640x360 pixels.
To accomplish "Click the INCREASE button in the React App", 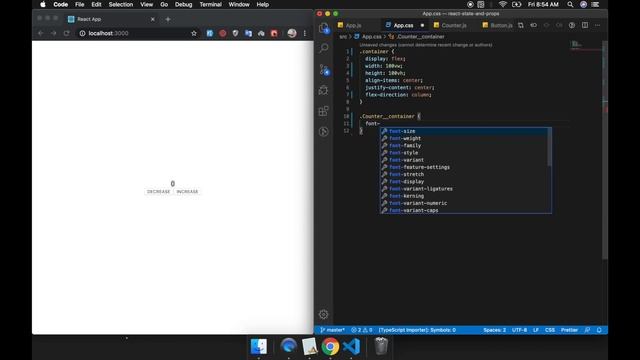I will (x=187, y=191).
